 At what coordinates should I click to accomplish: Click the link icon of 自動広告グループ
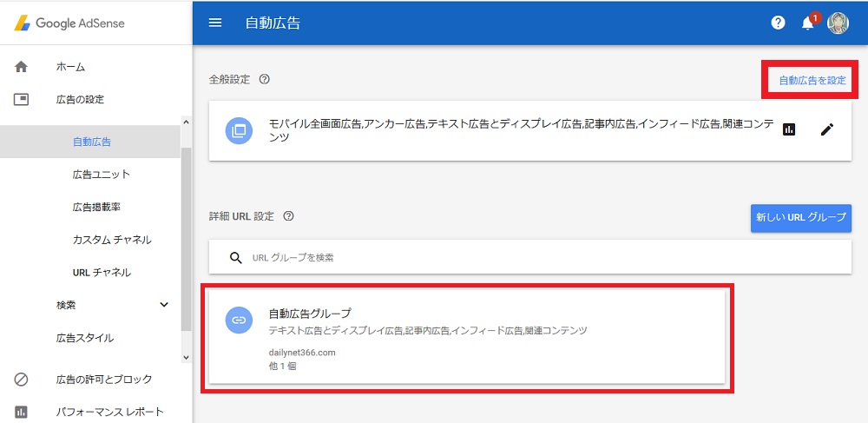[x=239, y=320]
